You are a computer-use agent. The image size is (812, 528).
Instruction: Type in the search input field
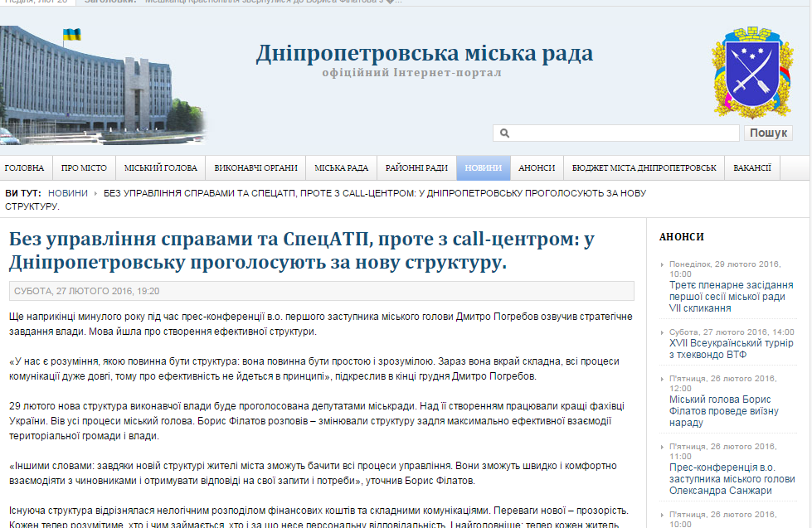click(622, 133)
